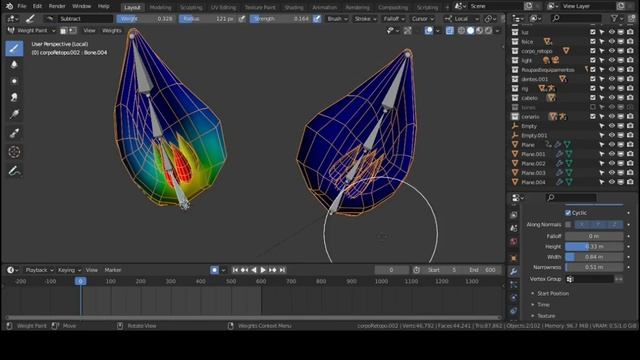This screenshot has height=360, width=640.
Task: Click the Subtract brush name field
Action: (85, 19)
